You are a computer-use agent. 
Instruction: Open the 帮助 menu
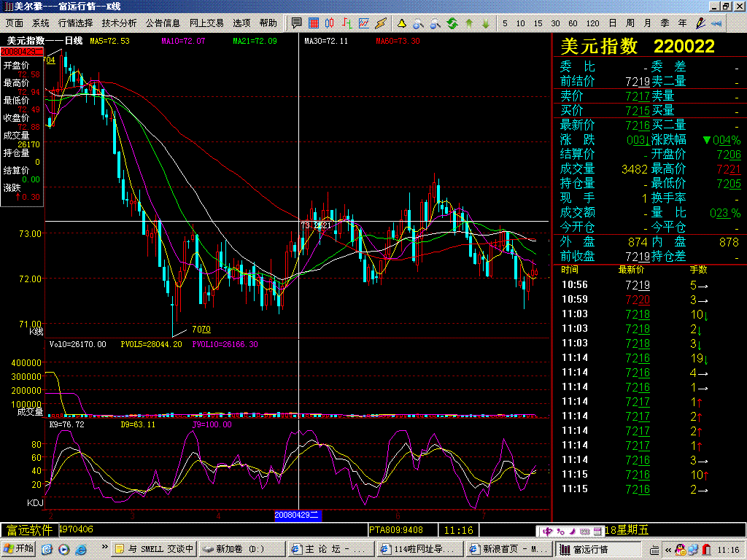pyautogui.click(x=268, y=23)
